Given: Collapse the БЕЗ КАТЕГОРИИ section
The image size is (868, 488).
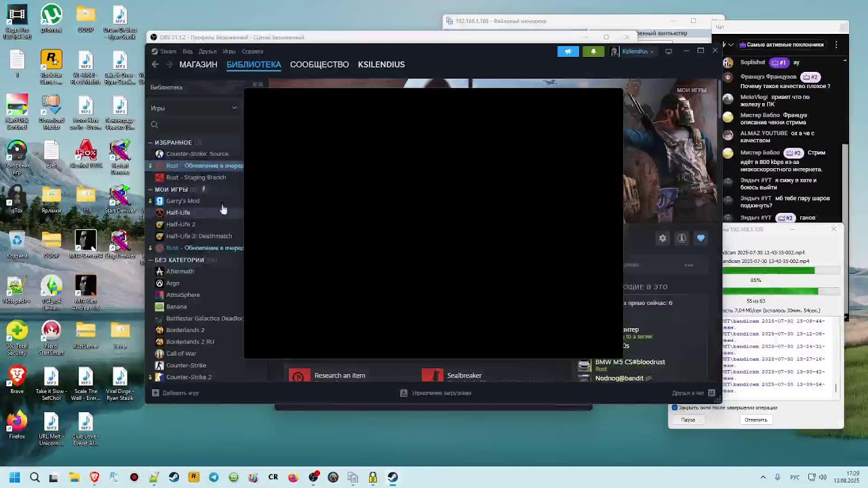Looking at the screenshot, I should pyautogui.click(x=151, y=260).
